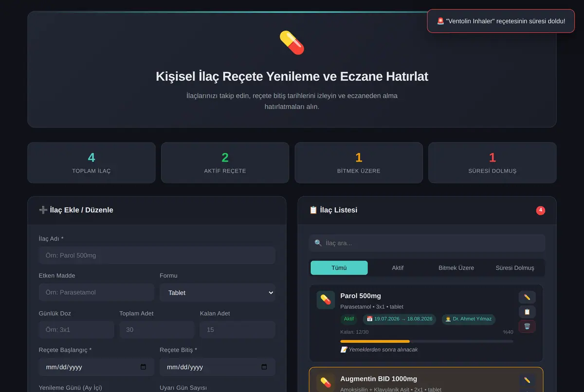Select the Tümü filter tab

[x=339, y=268]
